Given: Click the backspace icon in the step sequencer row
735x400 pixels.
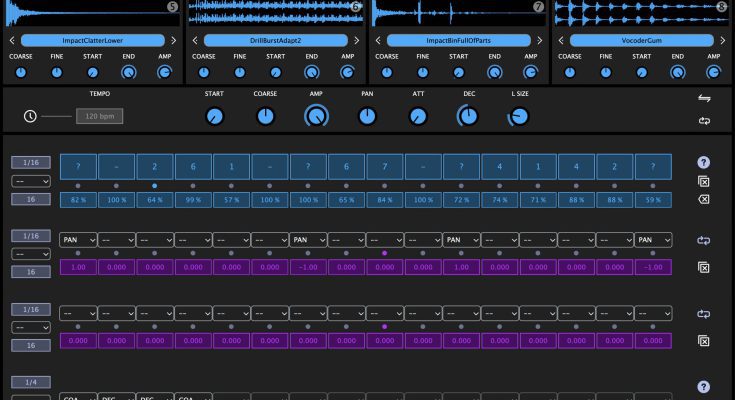Looking at the screenshot, I should point(703,200).
